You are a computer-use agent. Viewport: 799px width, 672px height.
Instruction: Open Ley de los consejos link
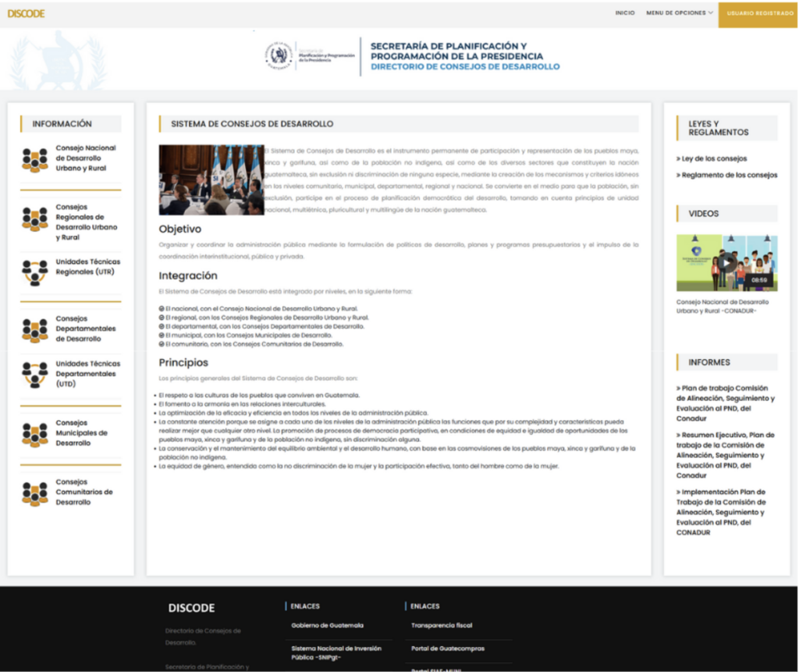coord(712,158)
